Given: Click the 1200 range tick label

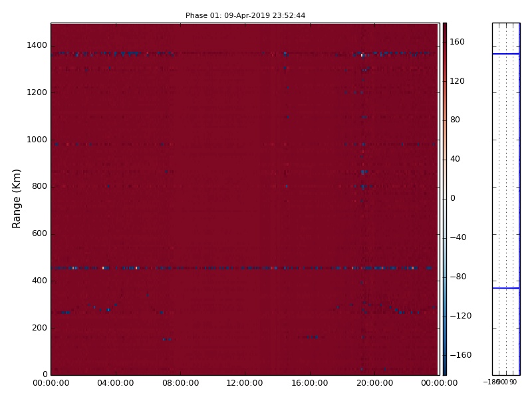Looking at the screenshot, I should (37, 92).
